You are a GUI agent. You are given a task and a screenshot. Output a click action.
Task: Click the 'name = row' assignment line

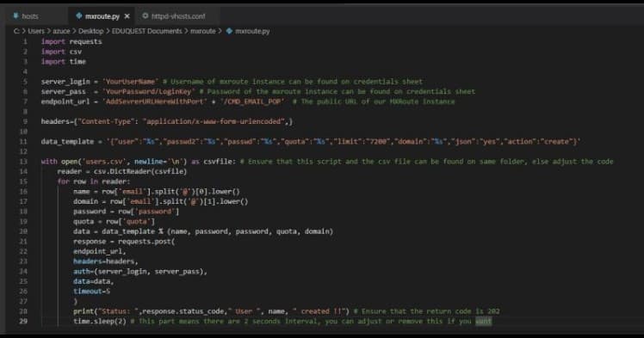156,192
